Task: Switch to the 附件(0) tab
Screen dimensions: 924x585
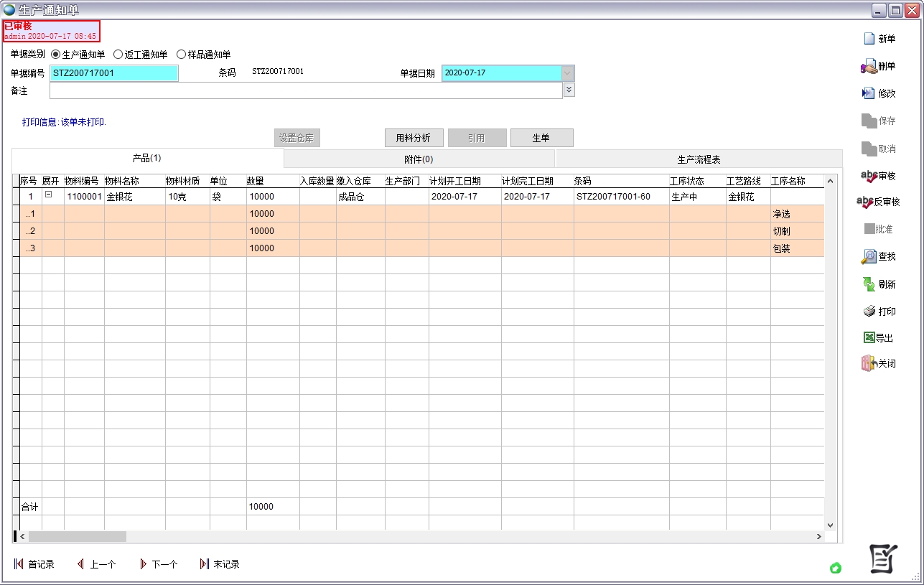Action: coord(419,159)
